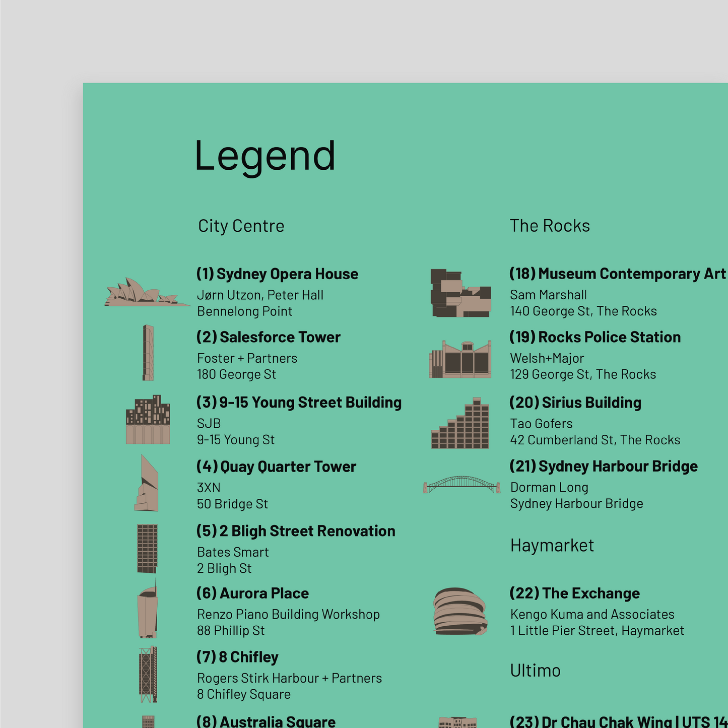
Task: Click The Rocks section heading
Action: pyautogui.click(x=550, y=226)
